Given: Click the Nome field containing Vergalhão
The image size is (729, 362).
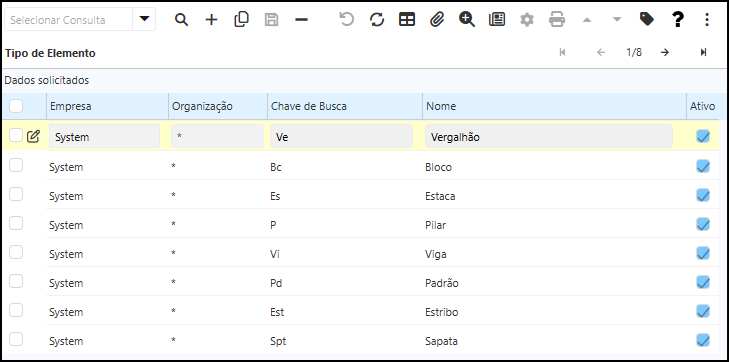Looking at the screenshot, I should click(x=549, y=137).
